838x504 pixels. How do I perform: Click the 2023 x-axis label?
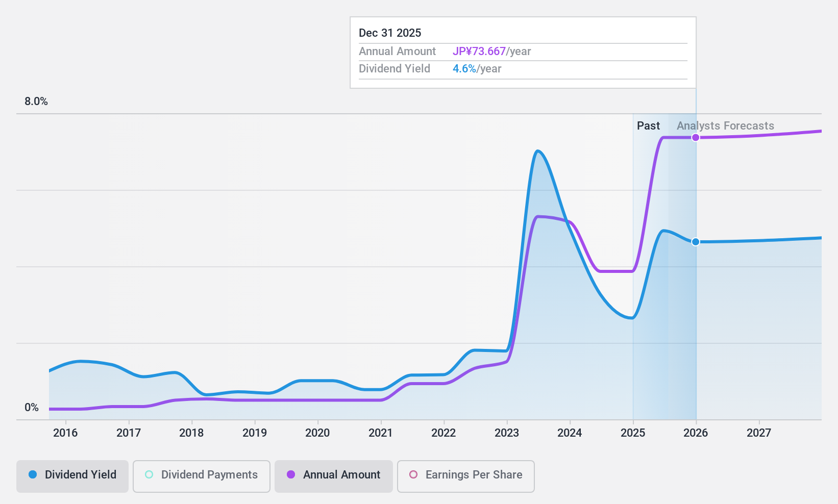(507, 433)
